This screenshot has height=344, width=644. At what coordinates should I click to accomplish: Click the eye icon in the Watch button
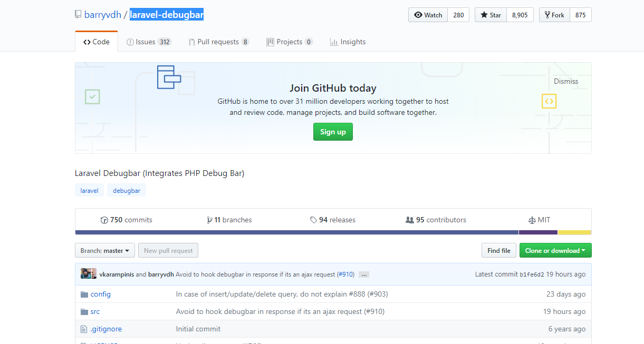click(x=418, y=15)
